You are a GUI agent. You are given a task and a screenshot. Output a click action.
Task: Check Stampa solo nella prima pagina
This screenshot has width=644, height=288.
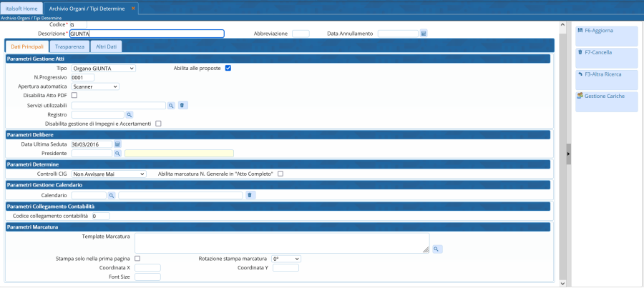click(137, 258)
